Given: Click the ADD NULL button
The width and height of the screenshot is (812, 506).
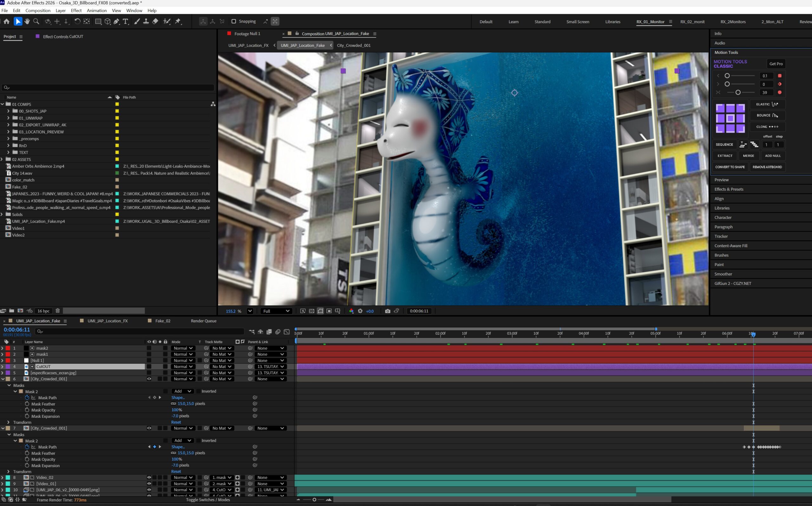Looking at the screenshot, I should [x=773, y=156].
